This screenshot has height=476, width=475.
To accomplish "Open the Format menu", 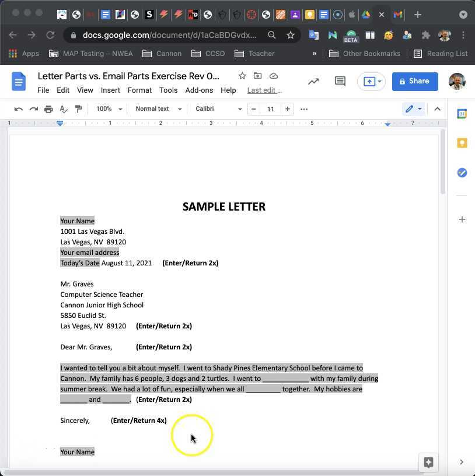I will [x=139, y=90].
